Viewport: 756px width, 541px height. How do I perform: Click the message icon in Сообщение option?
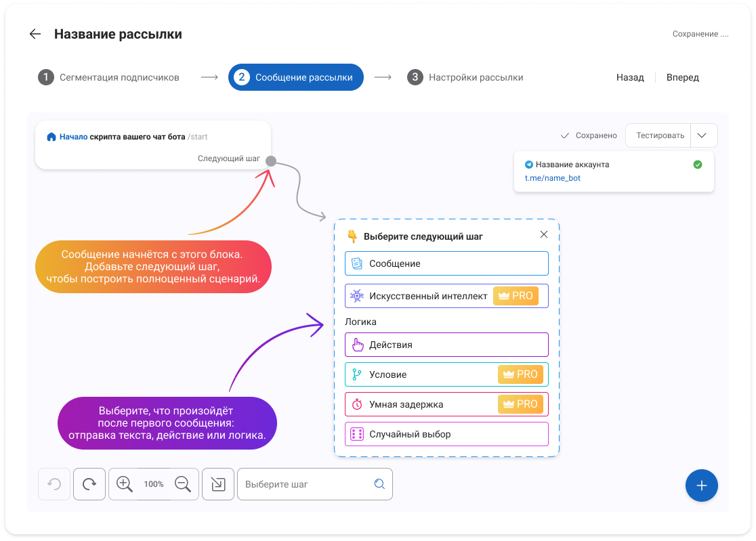(x=357, y=263)
